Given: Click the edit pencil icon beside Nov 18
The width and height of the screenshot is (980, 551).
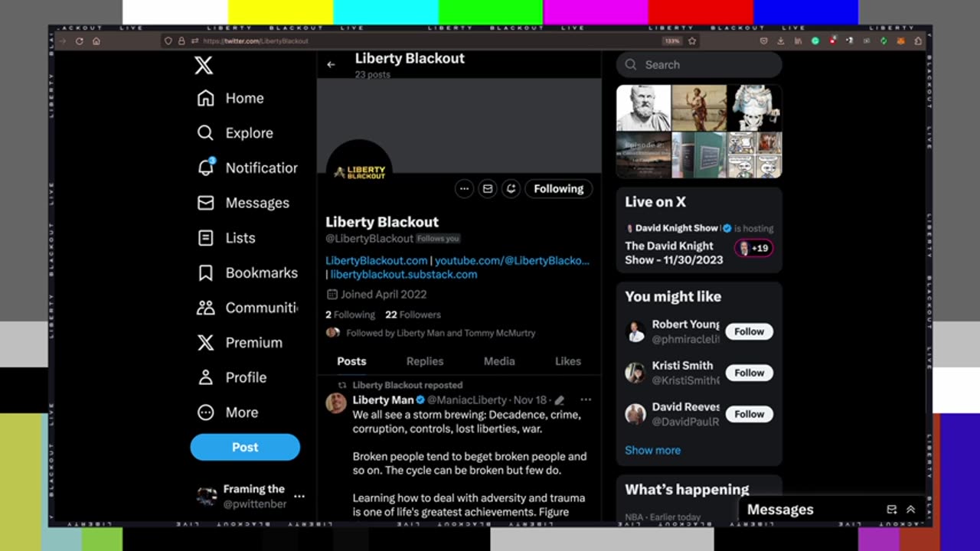Looking at the screenshot, I should coord(560,400).
